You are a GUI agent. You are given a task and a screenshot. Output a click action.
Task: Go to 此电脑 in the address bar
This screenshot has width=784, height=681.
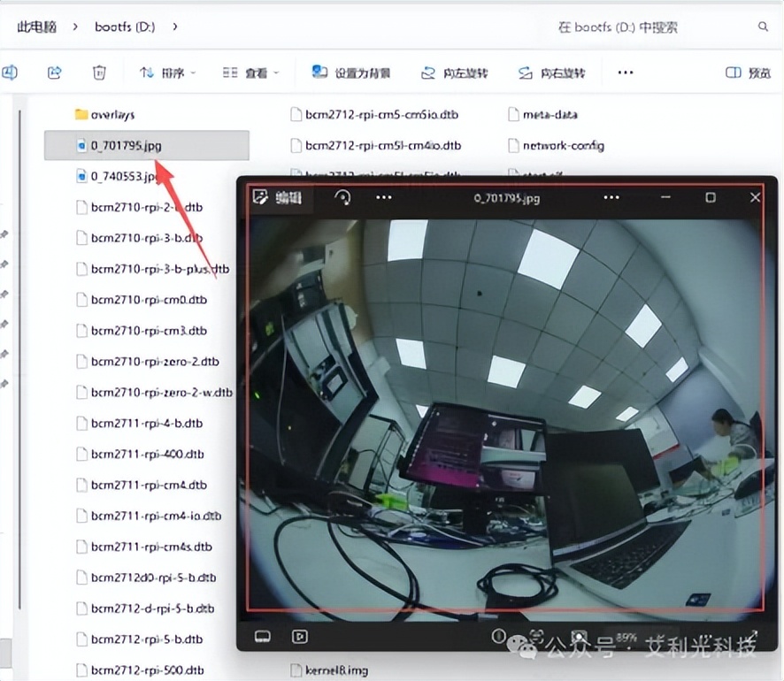click(x=36, y=27)
